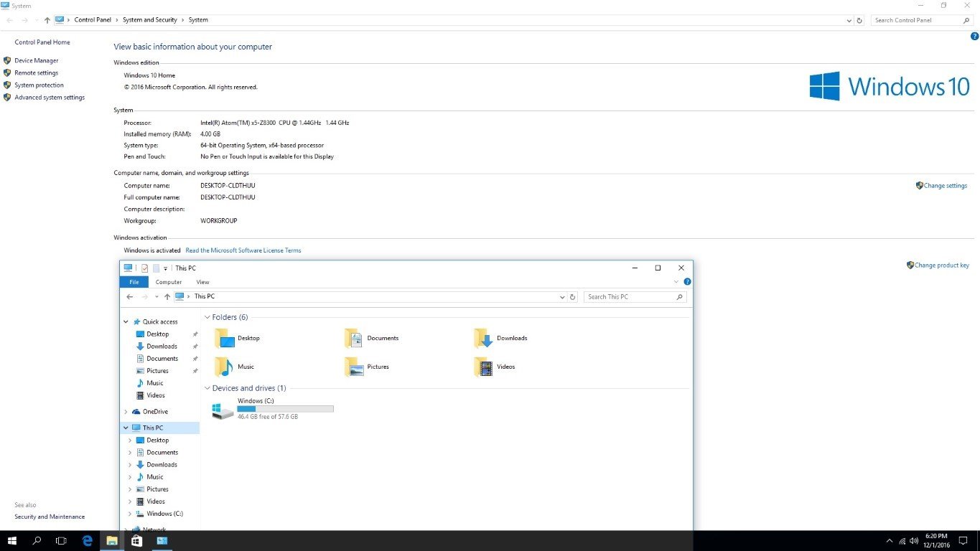Click Windows (C:) drive usage bar
This screenshot has height=551, width=980.
coord(285,409)
